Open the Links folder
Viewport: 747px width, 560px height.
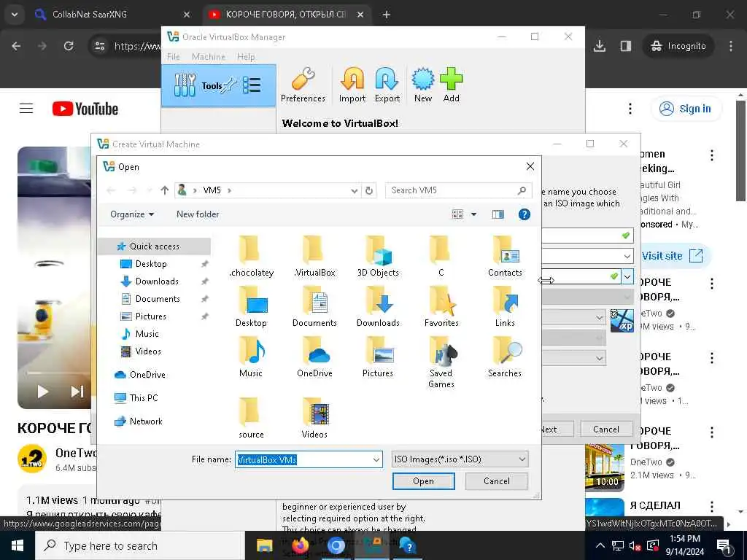[x=505, y=307]
